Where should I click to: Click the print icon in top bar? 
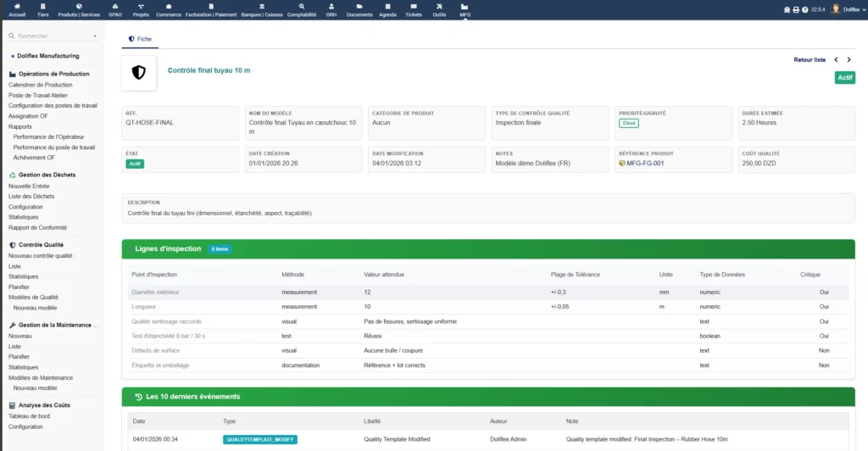[795, 9]
